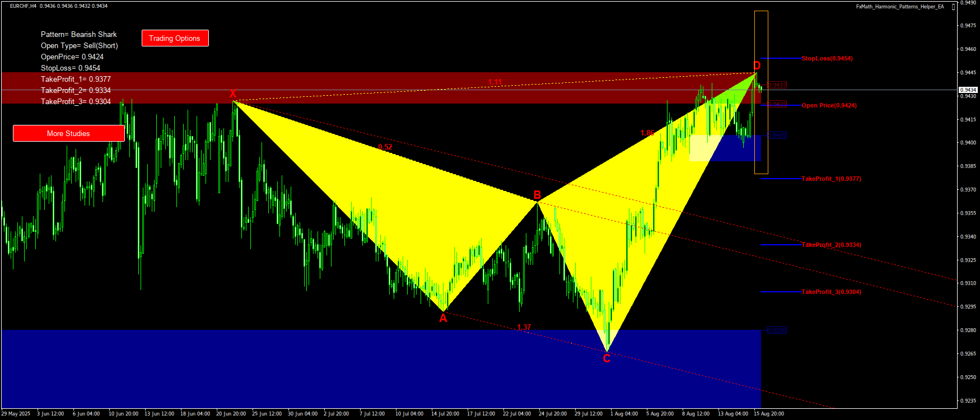This screenshot has height=420, width=980.
Task: Select the point C label at the low
Action: click(606, 358)
